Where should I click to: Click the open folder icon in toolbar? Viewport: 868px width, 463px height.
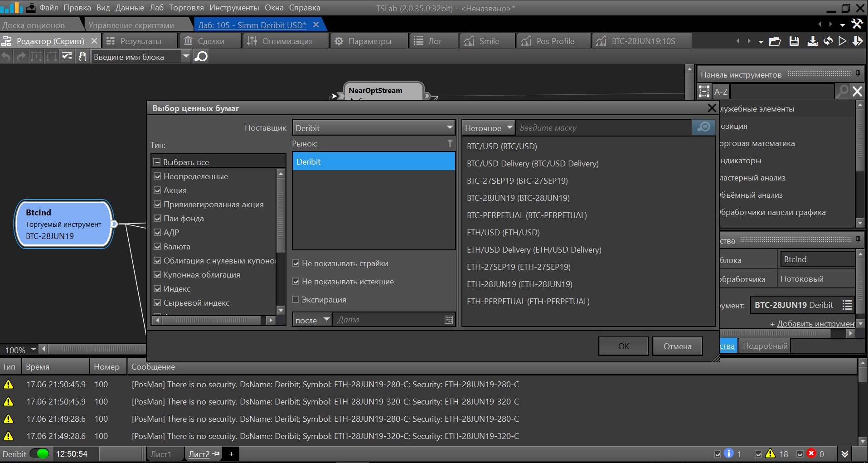click(775, 41)
